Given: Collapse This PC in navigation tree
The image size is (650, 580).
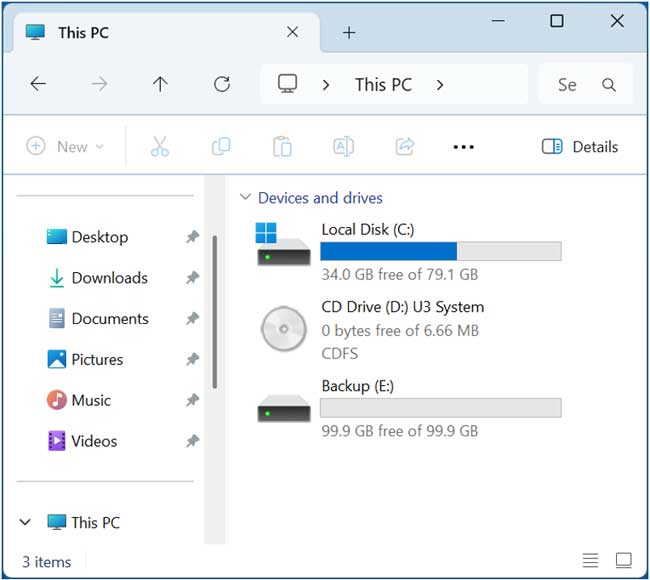Looking at the screenshot, I should tap(25, 522).
